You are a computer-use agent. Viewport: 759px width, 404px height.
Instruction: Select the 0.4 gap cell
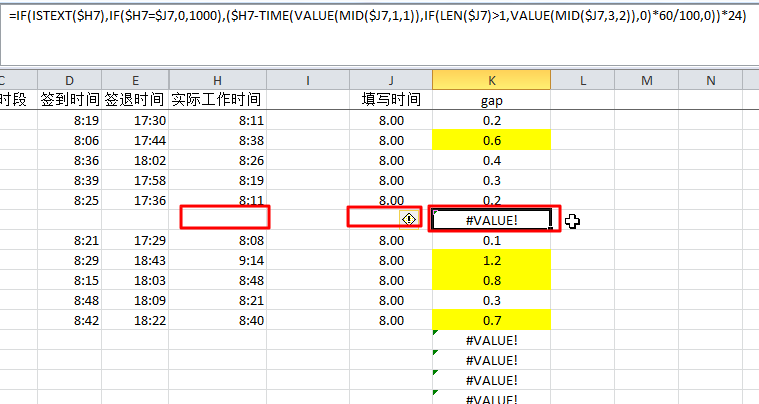click(x=491, y=160)
